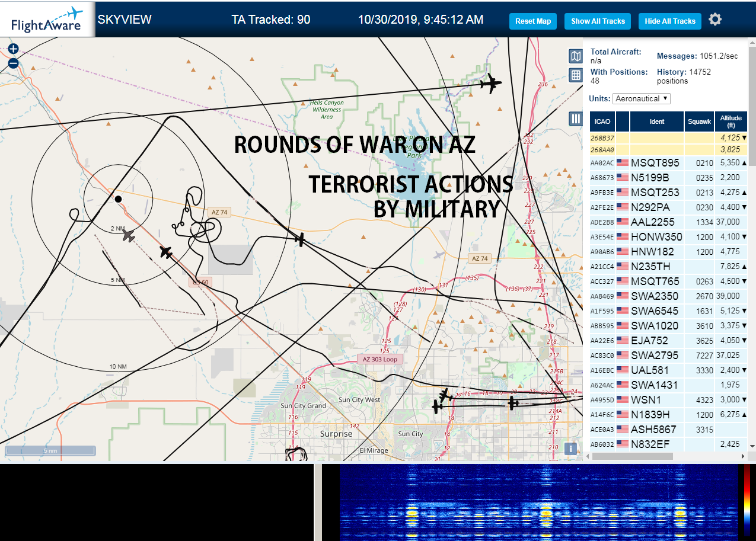Screen dimensions: 756x541
Task: Select aircraft icon near exit 20
Action: (x=513, y=403)
